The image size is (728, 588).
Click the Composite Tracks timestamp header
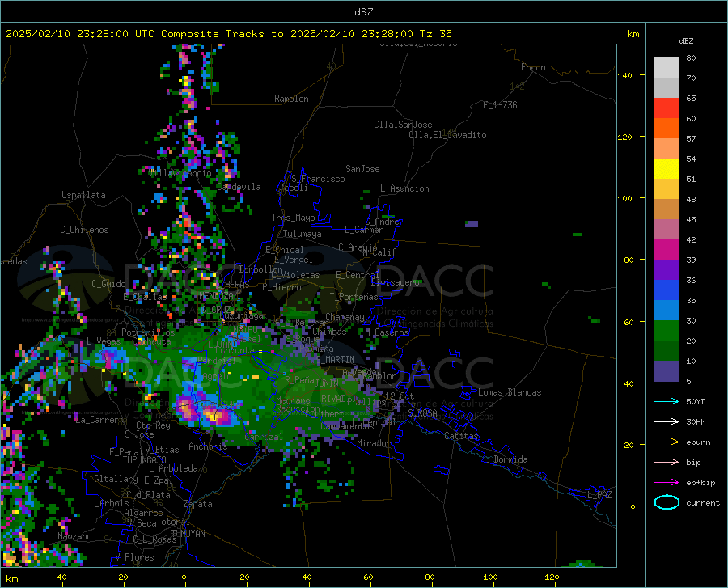228,34
